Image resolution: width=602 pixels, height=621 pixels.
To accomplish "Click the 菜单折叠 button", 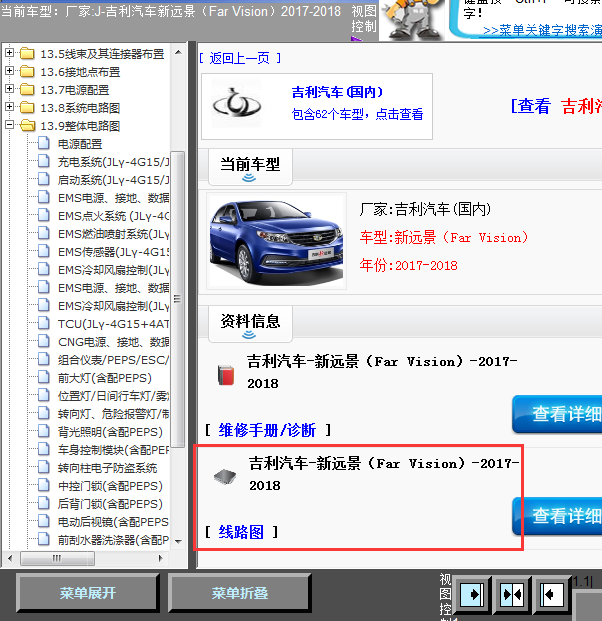I will pos(240,593).
